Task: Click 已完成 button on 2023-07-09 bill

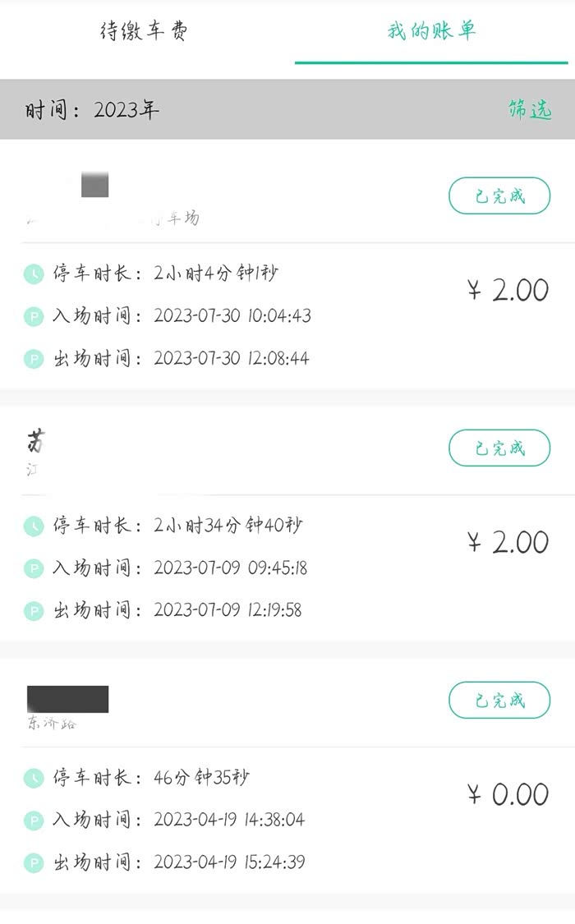Action: 499,448
